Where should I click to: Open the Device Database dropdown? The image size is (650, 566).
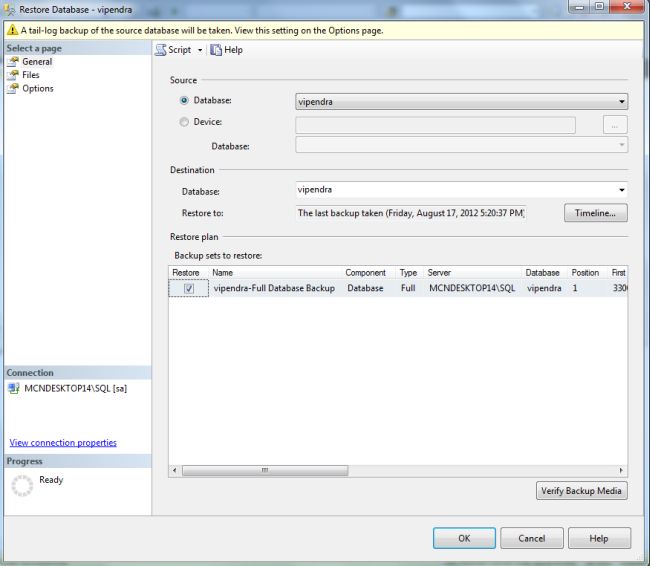click(x=461, y=145)
